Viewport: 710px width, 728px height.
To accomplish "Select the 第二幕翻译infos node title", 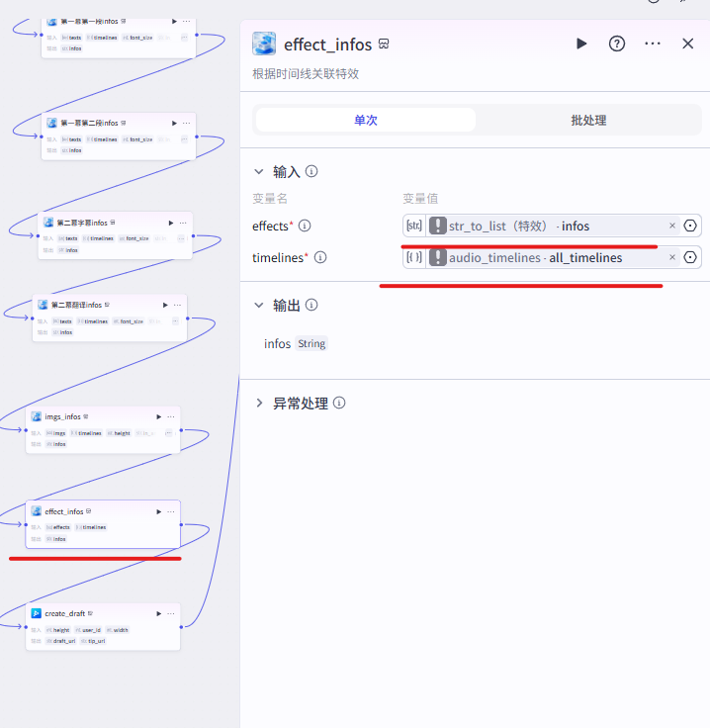I will (x=76, y=305).
